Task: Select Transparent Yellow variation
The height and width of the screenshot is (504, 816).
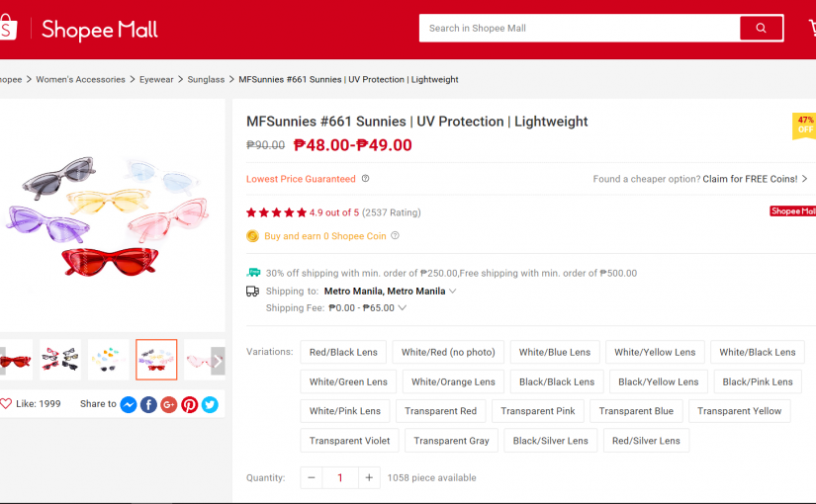Action: pyautogui.click(x=740, y=411)
